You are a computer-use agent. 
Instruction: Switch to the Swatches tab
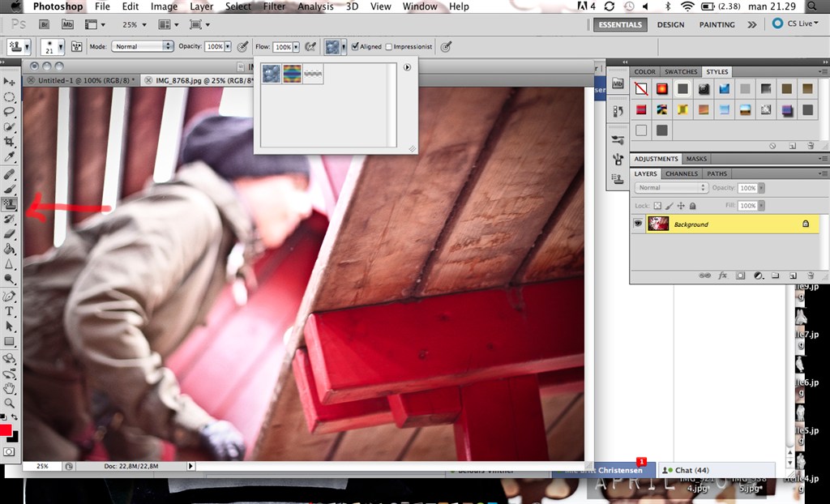coord(681,71)
